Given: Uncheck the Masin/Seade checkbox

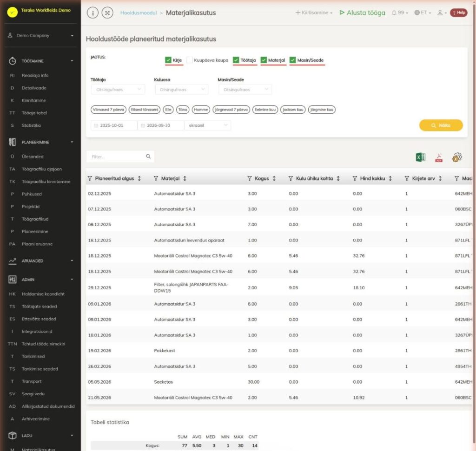Looking at the screenshot, I should pos(293,60).
